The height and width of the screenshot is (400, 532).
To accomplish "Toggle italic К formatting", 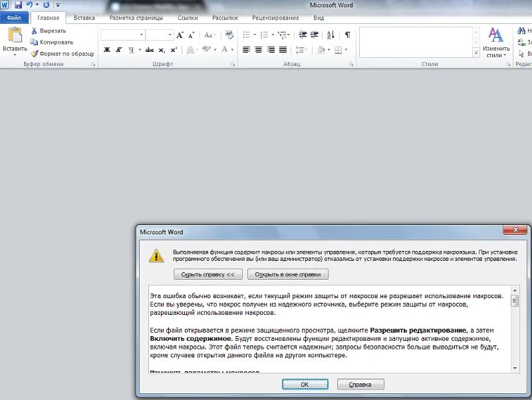I will tap(119, 50).
